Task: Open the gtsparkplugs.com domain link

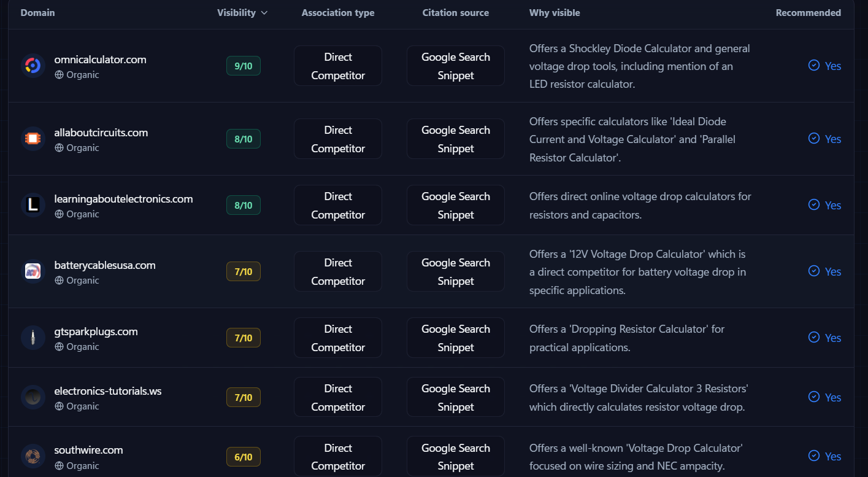Action: (96, 332)
